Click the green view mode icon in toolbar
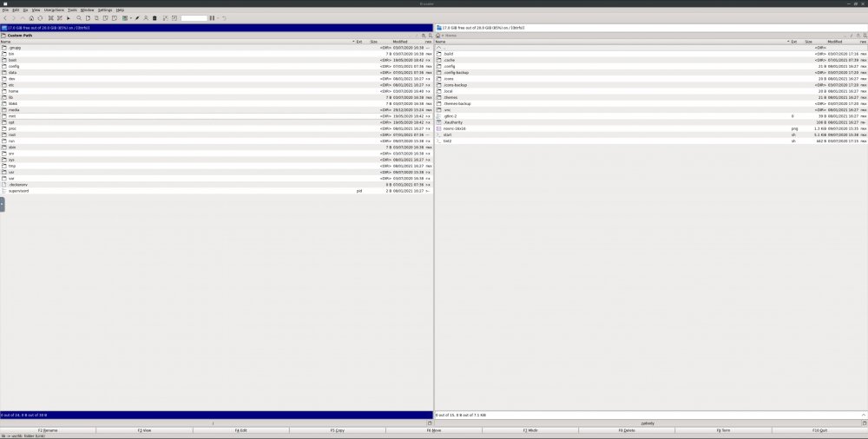The width and height of the screenshot is (868, 439). (x=125, y=18)
